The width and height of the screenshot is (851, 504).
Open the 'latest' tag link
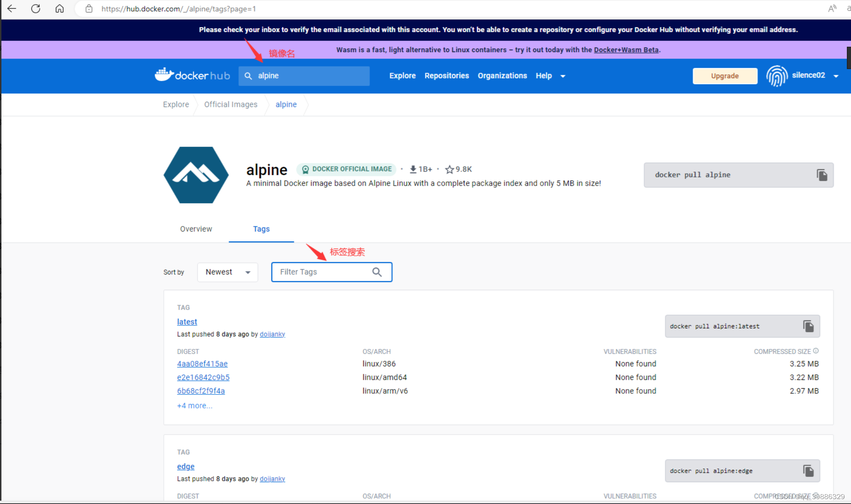pyautogui.click(x=187, y=322)
